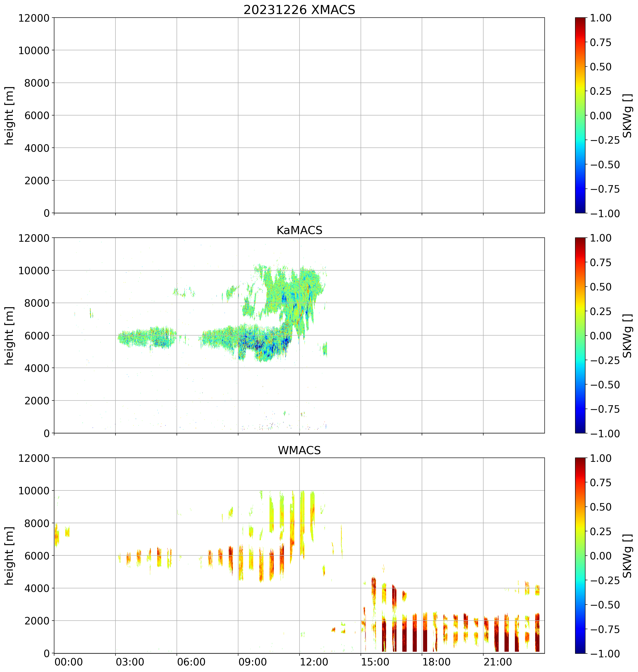Click the 06:00 time axis label

point(191,662)
